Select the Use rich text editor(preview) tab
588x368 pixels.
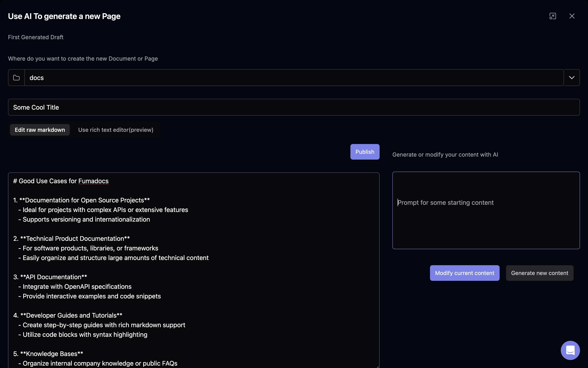click(x=116, y=130)
